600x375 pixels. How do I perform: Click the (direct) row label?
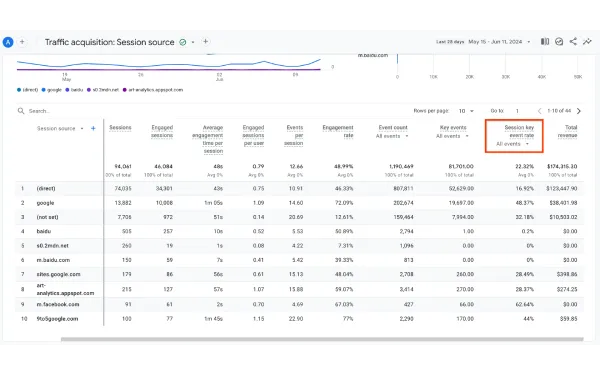pyautogui.click(x=46, y=189)
